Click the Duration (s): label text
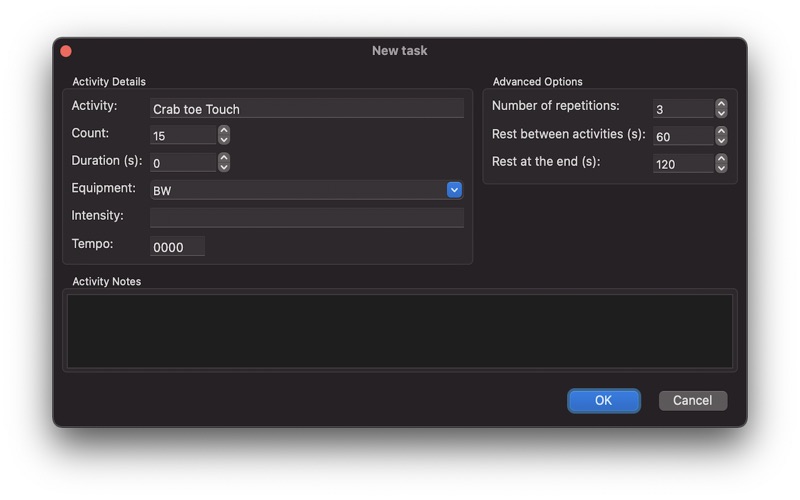Viewport: 800px width, 500px height. pyautogui.click(x=107, y=161)
